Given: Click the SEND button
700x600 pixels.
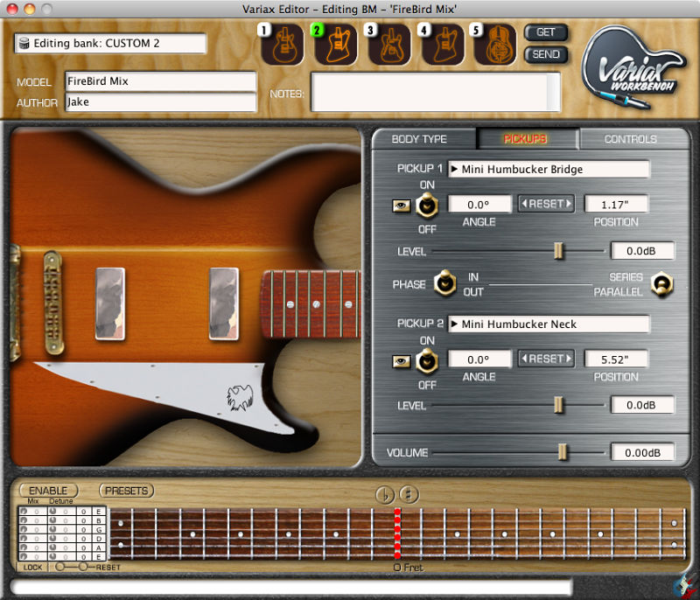Looking at the screenshot, I should pyautogui.click(x=545, y=54).
